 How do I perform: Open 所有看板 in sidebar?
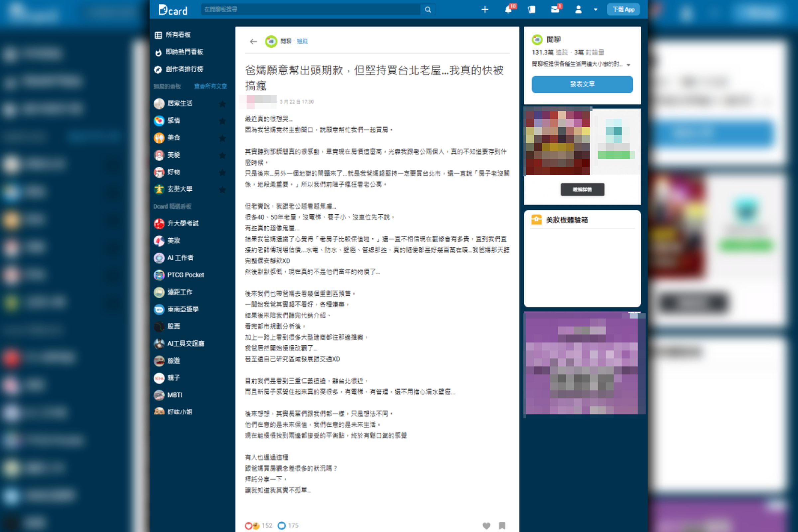173,35
